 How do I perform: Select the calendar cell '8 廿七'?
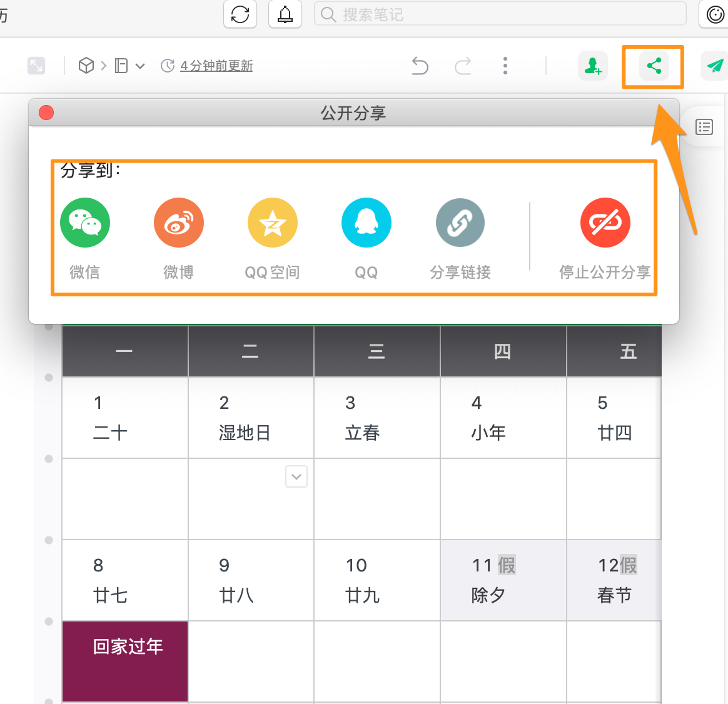(x=125, y=580)
